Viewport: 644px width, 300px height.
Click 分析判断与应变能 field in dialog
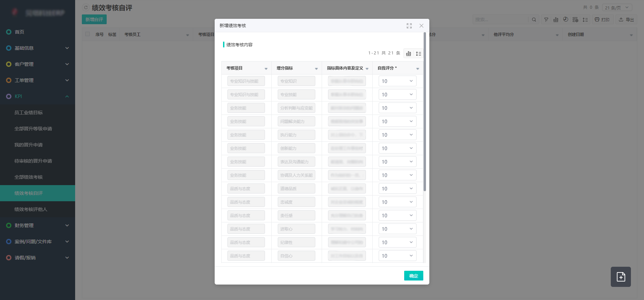pos(297,108)
